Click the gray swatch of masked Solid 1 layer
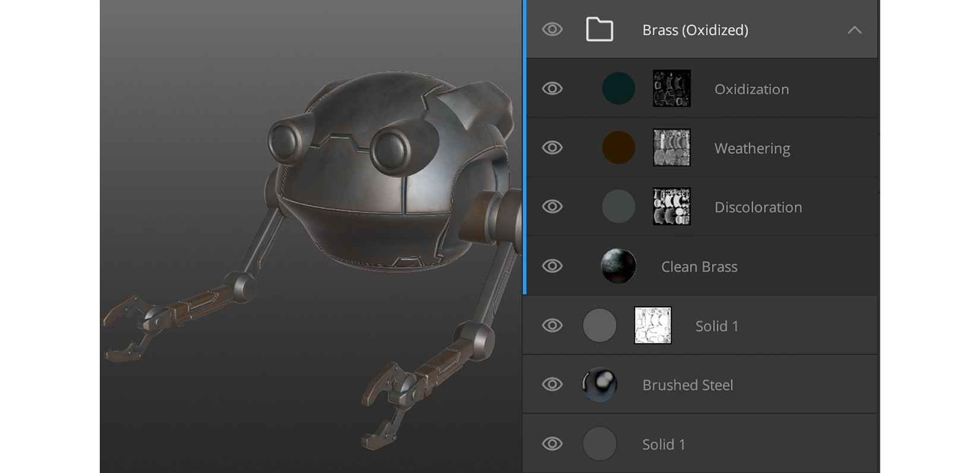980x473 pixels. (599, 325)
